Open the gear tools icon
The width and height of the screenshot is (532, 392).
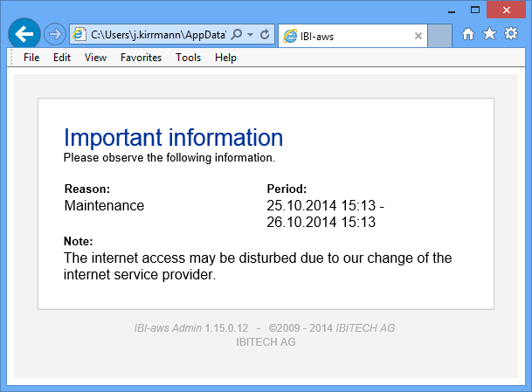tap(510, 34)
